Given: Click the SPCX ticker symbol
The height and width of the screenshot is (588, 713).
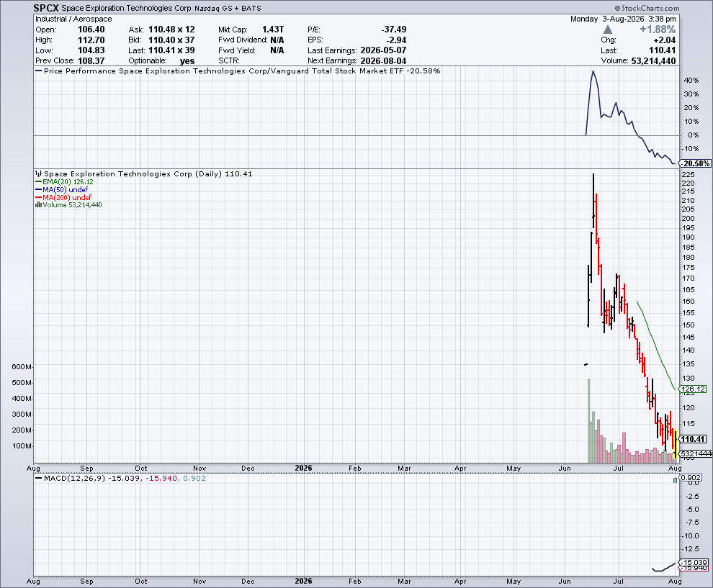Looking at the screenshot, I should coord(46,8).
